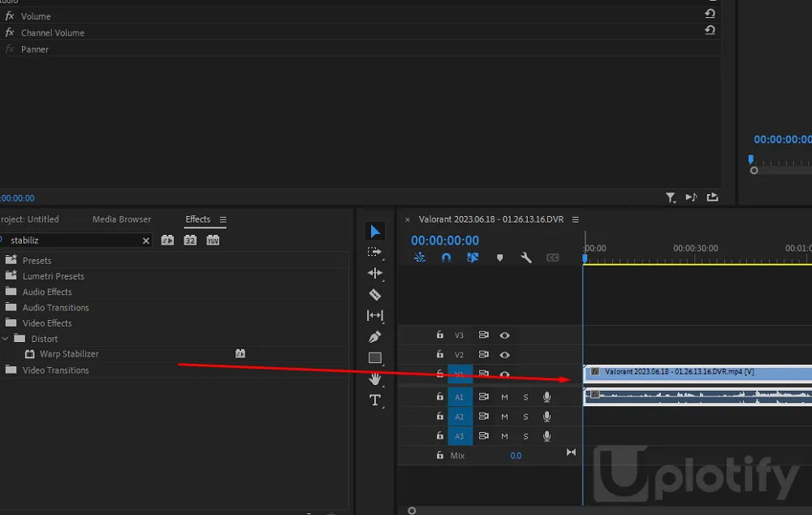The height and width of the screenshot is (515, 812).
Task: Open the timeline sequence panel menu
Action: 576,219
